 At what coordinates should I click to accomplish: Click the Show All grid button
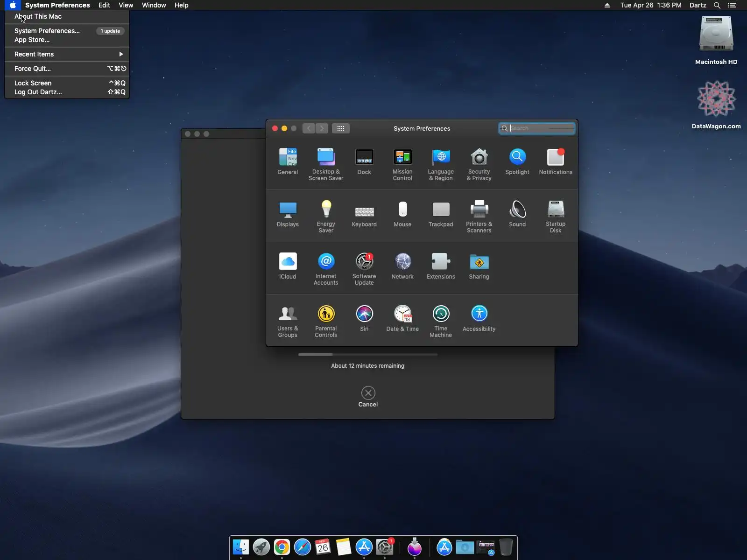tap(341, 128)
